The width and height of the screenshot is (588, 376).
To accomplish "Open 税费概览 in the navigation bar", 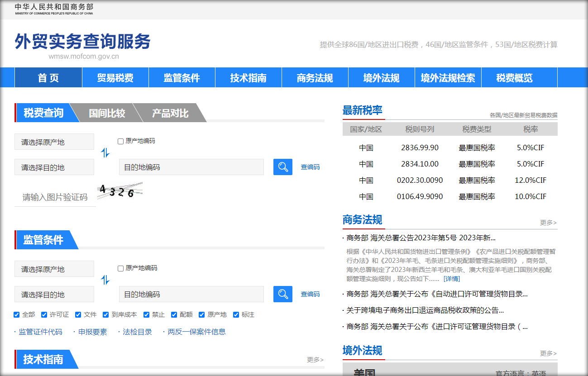I will click(x=515, y=77).
